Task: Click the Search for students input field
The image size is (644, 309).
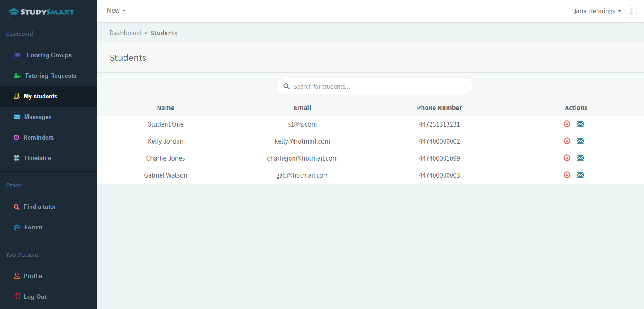Action: point(380,86)
